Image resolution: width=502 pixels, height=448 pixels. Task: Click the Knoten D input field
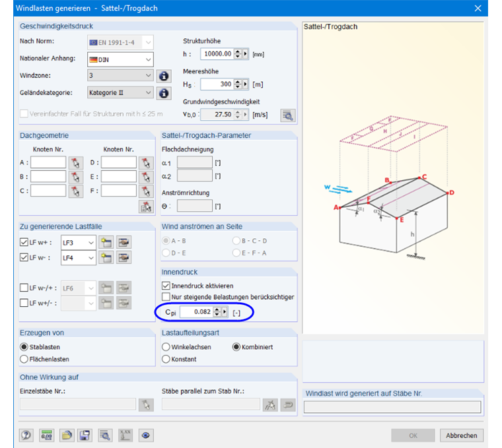pos(119,162)
